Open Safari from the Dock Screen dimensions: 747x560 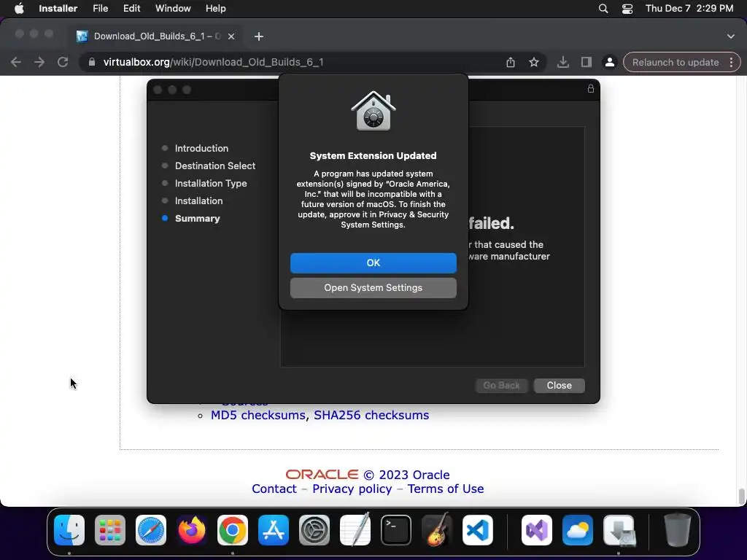pos(151,530)
